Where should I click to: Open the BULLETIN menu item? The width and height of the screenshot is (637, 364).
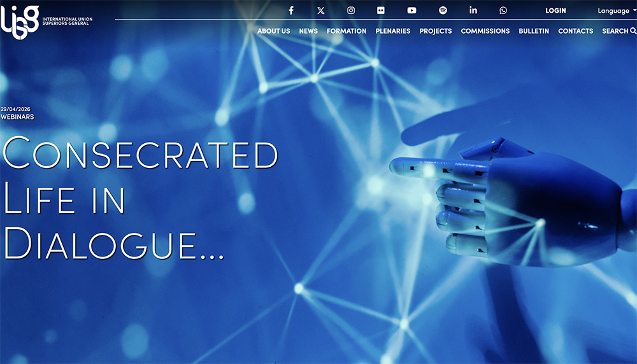534,31
